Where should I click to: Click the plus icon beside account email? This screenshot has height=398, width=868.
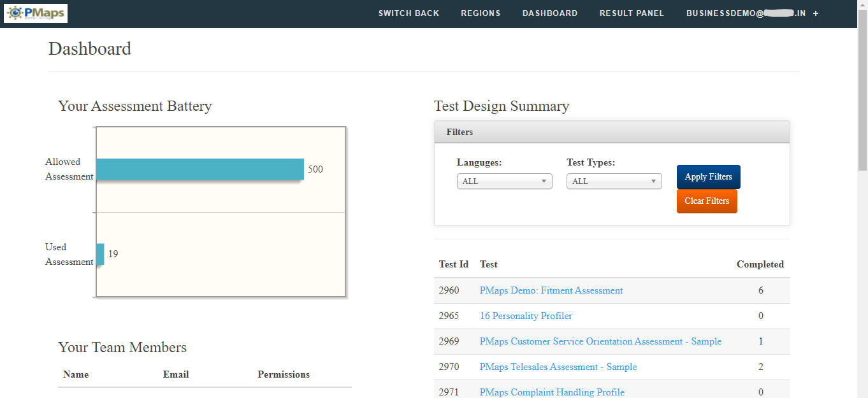pyautogui.click(x=816, y=13)
